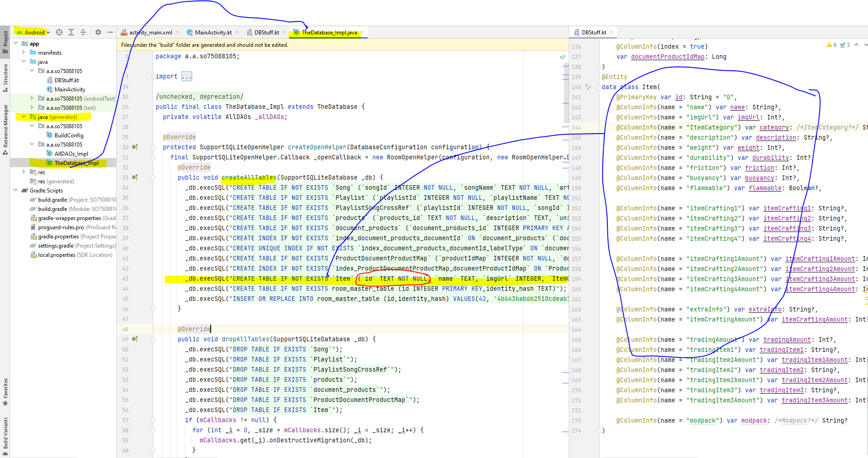This screenshot has width=868, height=458.
Task: Collapse the java (generated) folder
Action: 24,117
